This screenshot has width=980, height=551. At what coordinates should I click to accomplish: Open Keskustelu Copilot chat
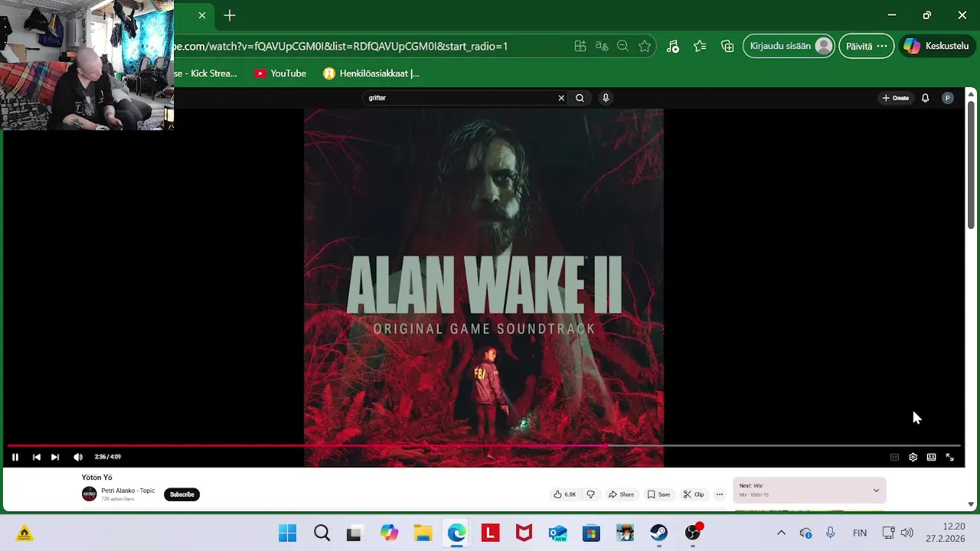(939, 46)
